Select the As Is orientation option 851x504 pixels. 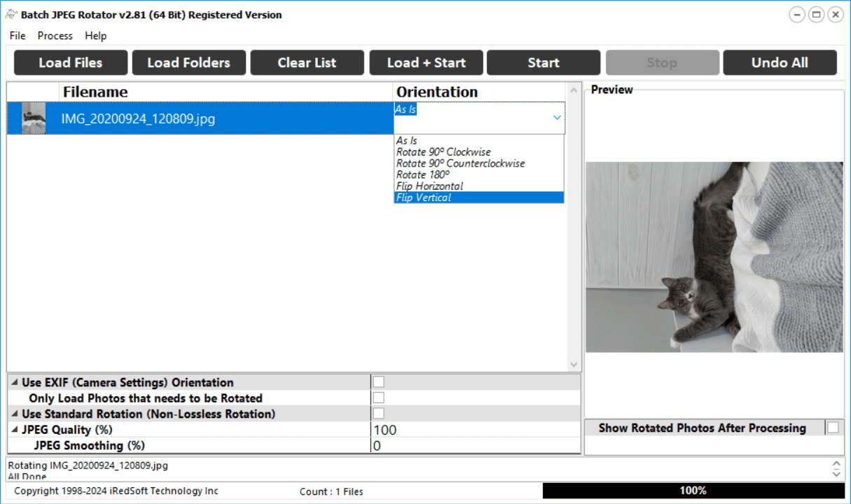click(x=479, y=141)
